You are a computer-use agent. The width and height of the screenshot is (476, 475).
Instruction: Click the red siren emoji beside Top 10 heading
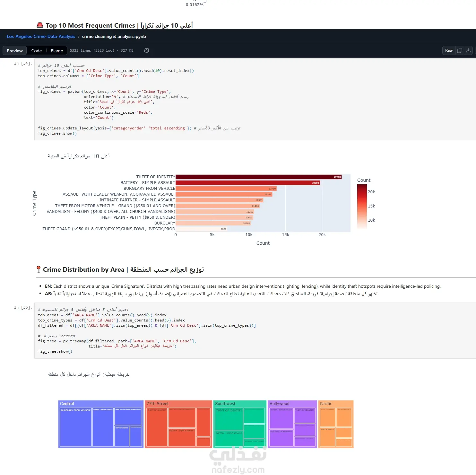(x=40, y=25)
